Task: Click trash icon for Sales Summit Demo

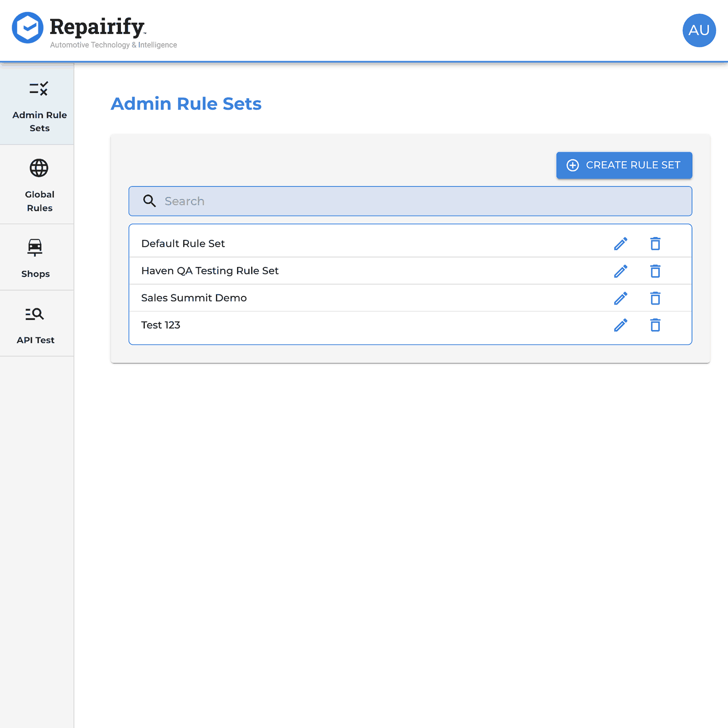Action: tap(655, 298)
